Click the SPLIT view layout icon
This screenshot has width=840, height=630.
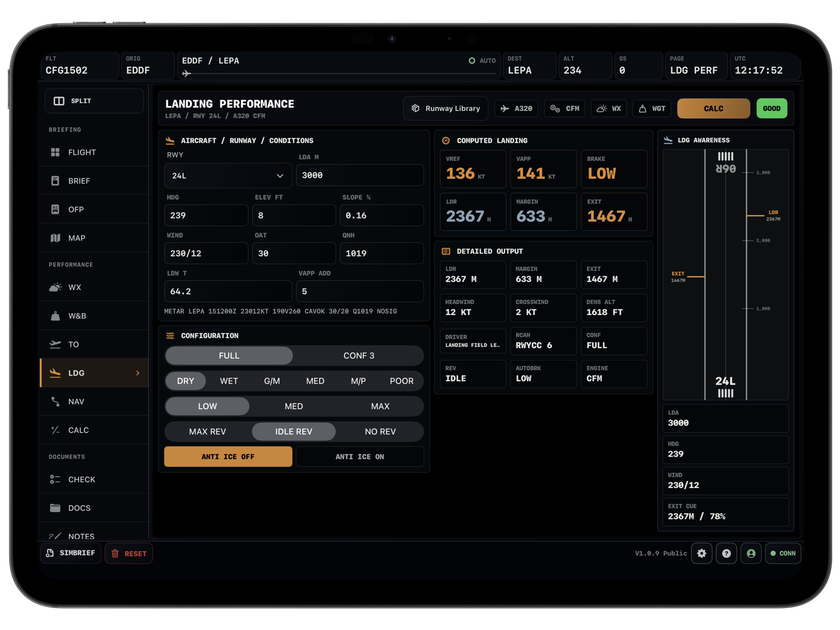tap(59, 101)
